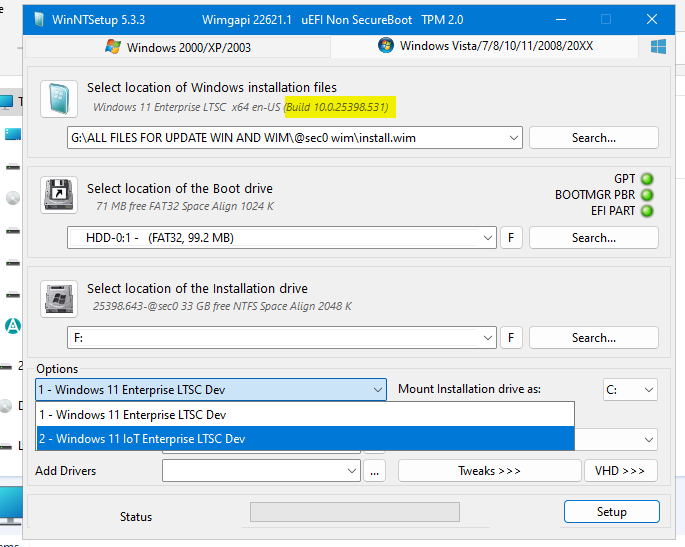The width and height of the screenshot is (685, 547).
Task: Click F button next to boot drive
Action: (511, 238)
